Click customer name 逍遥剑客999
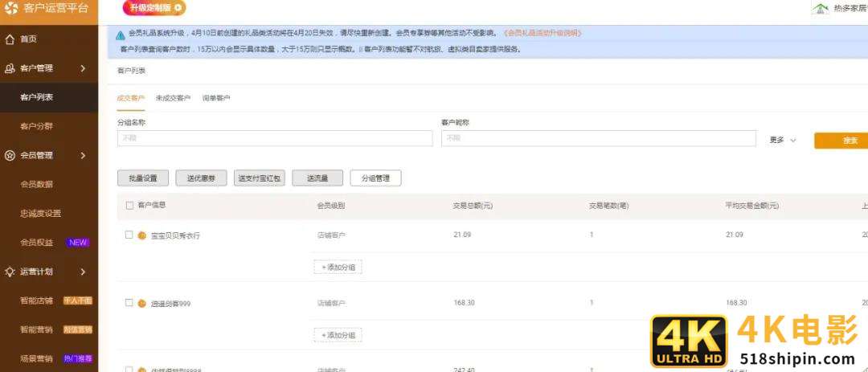 click(x=171, y=304)
